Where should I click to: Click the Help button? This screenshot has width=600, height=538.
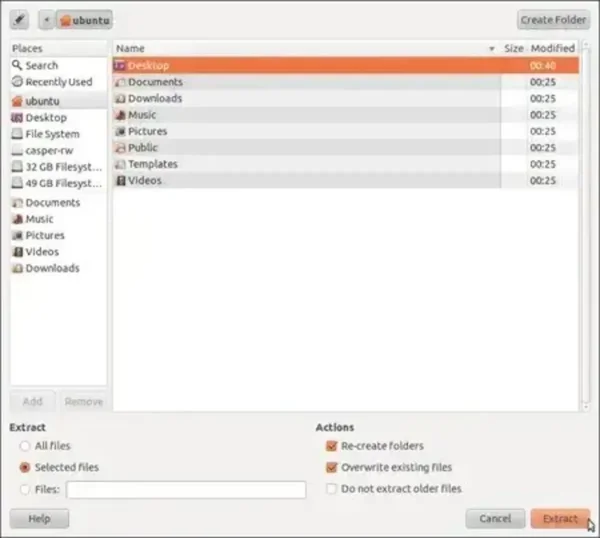coord(39,518)
